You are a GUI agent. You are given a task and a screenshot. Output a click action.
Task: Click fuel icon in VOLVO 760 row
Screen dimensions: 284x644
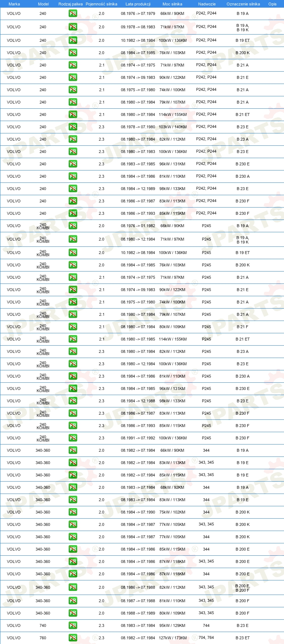[73, 638]
